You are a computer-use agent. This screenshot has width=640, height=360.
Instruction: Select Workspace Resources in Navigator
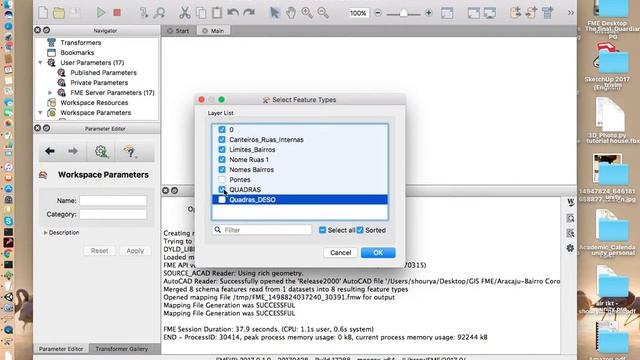[x=94, y=102]
